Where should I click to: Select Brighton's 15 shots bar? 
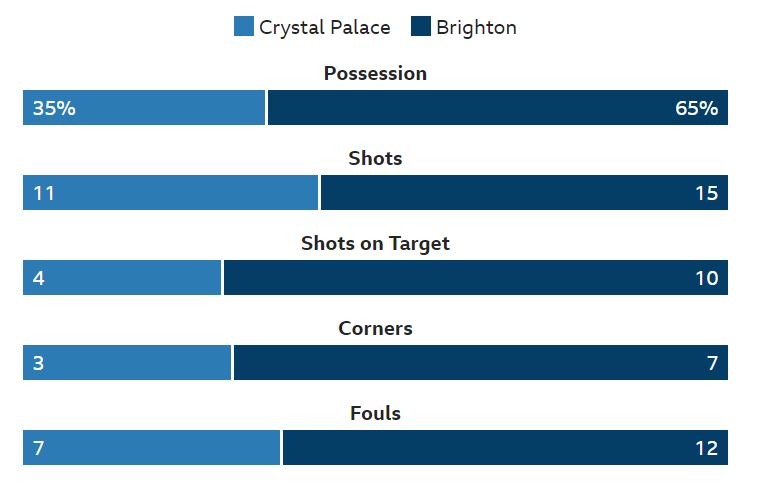[x=524, y=193]
